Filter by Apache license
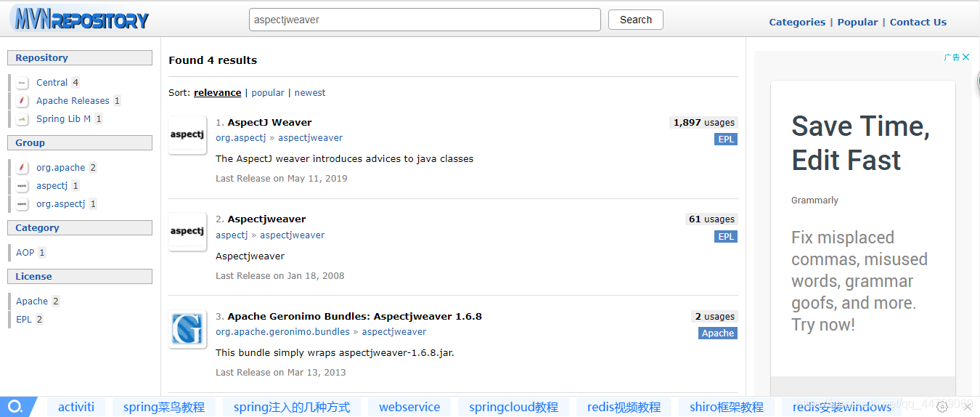 32,301
